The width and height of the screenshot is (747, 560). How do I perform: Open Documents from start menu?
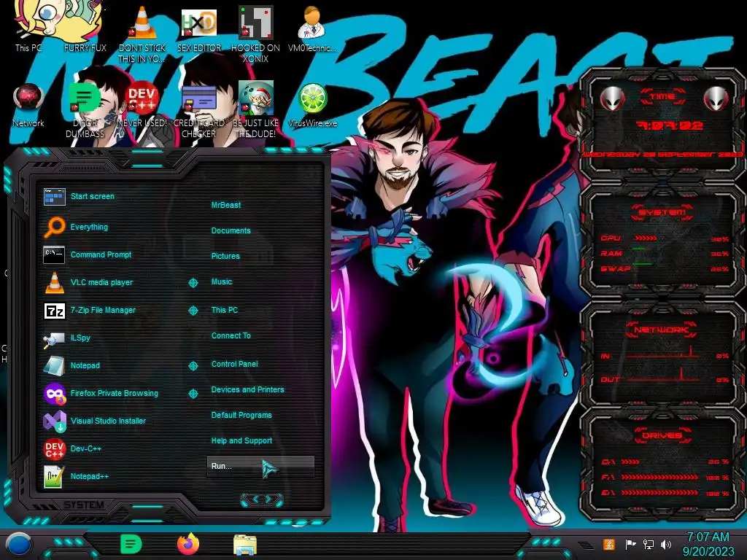[231, 230]
